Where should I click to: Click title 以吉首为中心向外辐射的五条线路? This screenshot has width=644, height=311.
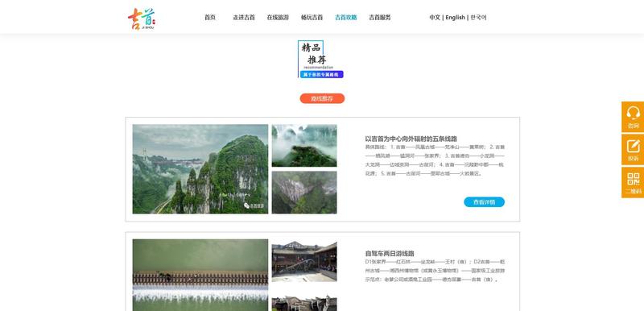[411, 139]
